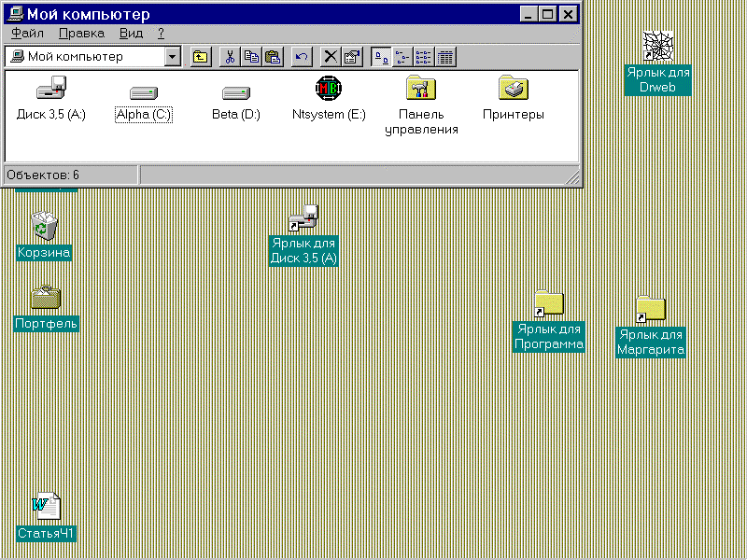Switch to List view
Viewport: 747px width, 560px height.
click(424, 57)
